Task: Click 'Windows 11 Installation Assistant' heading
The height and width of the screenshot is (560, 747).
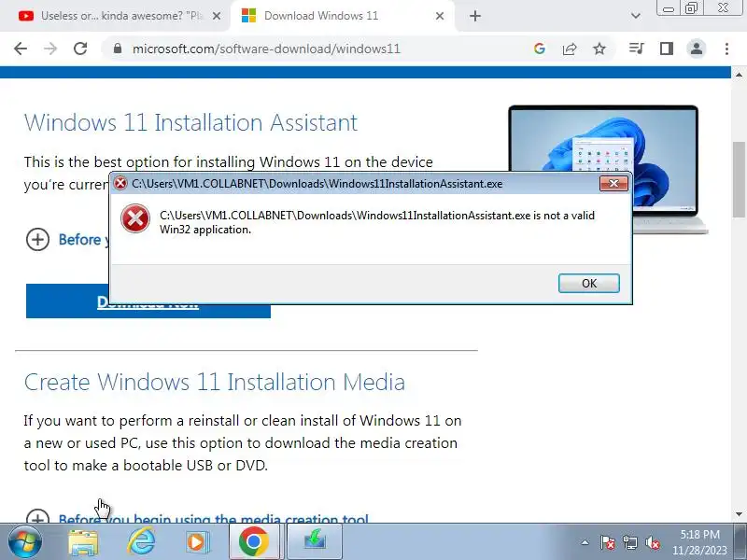Action: 190,123
